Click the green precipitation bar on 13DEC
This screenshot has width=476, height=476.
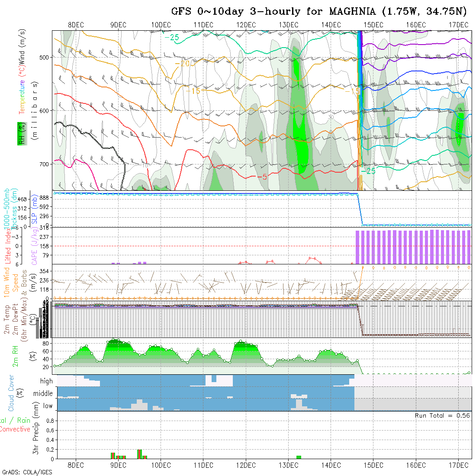click(299, 457)
